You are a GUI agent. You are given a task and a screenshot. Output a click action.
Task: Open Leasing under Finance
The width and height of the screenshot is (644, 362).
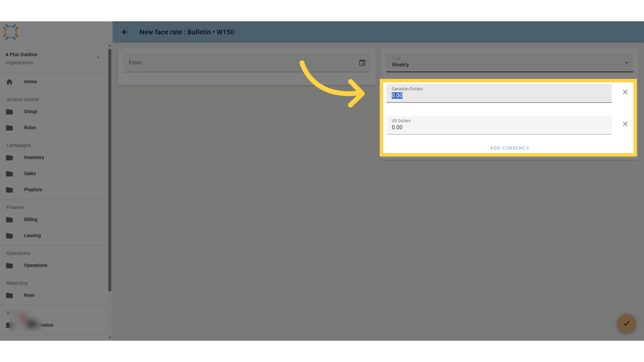tap(54, 236)
